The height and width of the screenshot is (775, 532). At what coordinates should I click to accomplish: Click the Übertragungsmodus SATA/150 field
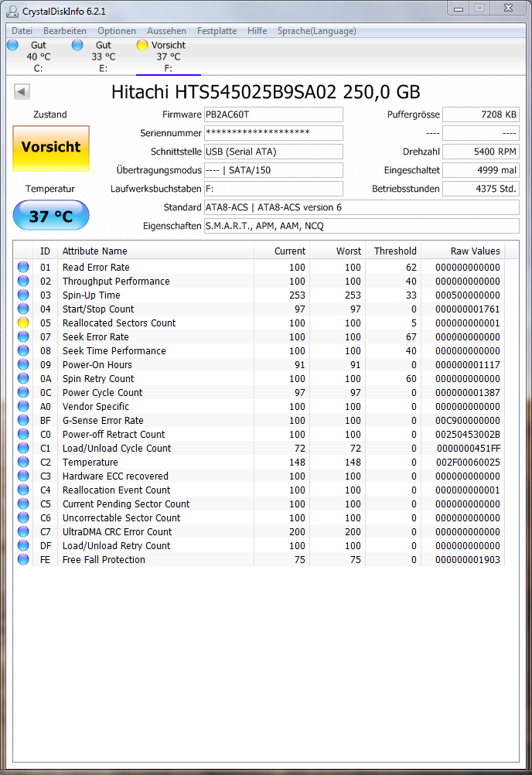click(274, 170)
